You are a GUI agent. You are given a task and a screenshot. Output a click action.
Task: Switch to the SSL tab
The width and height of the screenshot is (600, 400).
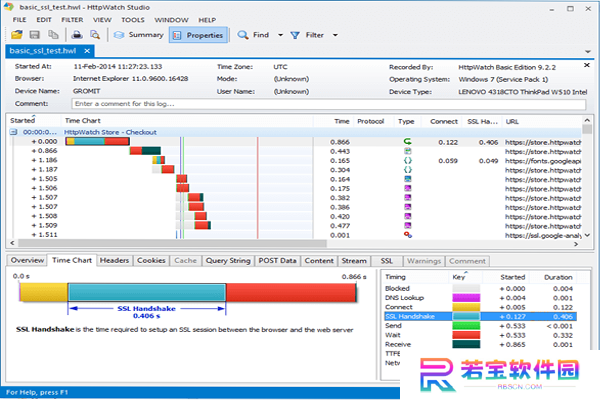(386, 261)
